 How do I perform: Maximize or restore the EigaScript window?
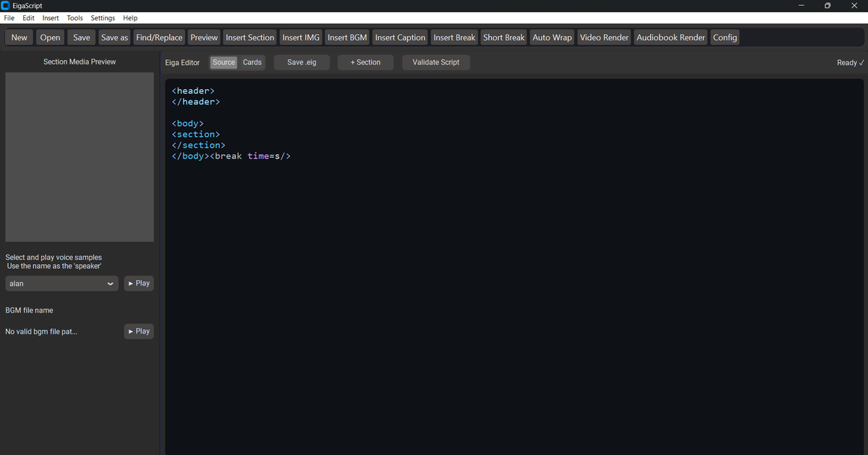pos(827,6)
